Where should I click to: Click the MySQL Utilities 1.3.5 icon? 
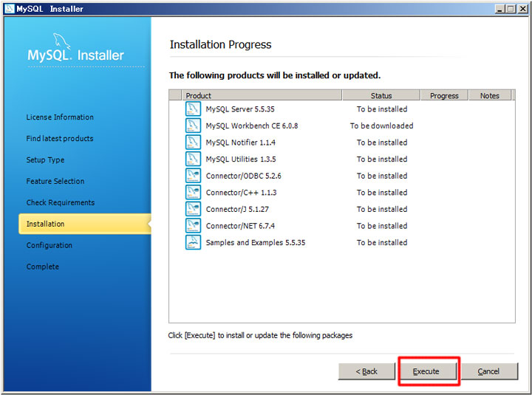tap(193, 159)
